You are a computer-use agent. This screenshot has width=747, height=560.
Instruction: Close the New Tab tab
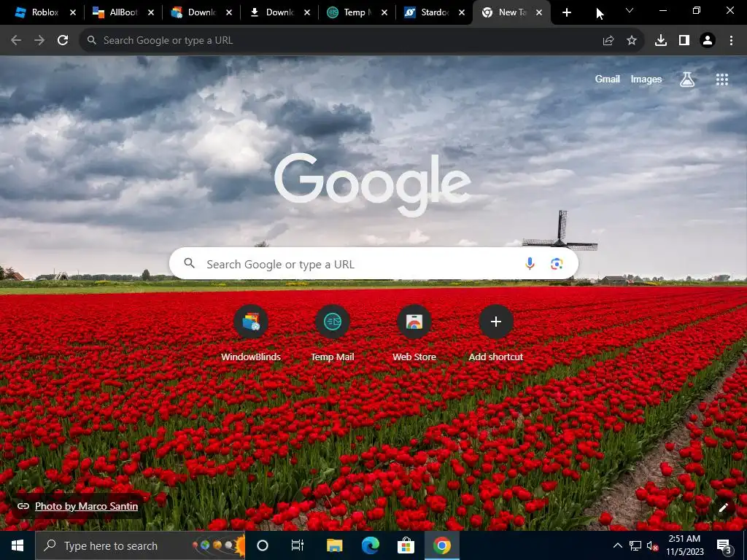539,12
